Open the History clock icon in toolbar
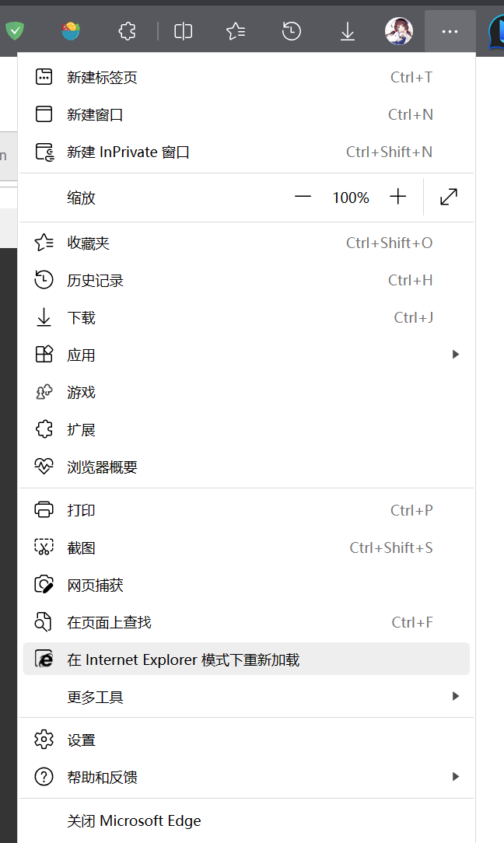This screenshot has width=504, height=843. point(291,31)
